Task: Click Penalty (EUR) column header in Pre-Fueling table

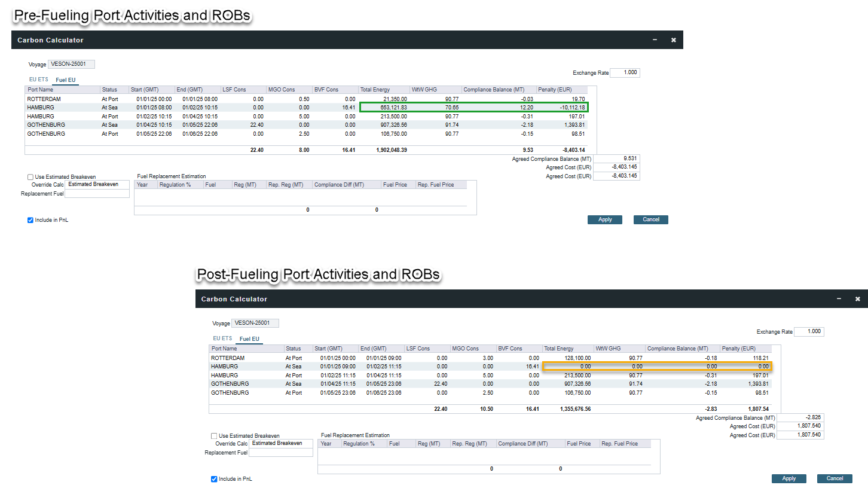Action: [x=562, y=90]
